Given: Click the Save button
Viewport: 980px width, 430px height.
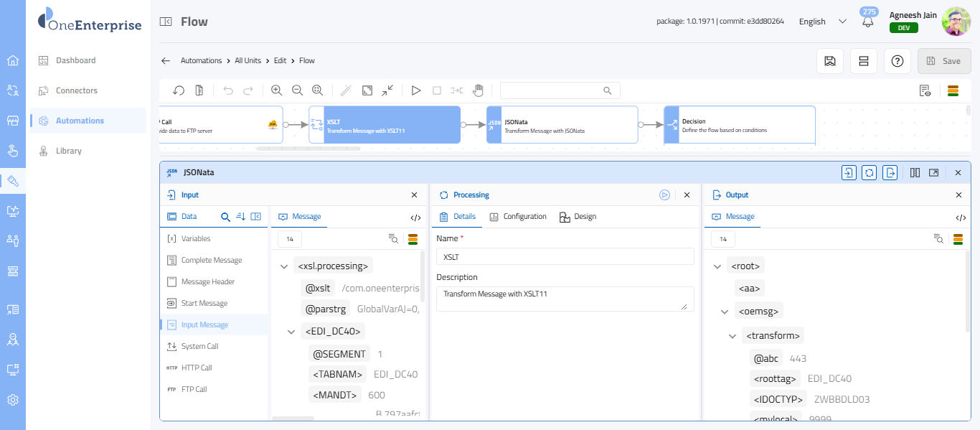Looking at the screenshot, I should point(943,61).
